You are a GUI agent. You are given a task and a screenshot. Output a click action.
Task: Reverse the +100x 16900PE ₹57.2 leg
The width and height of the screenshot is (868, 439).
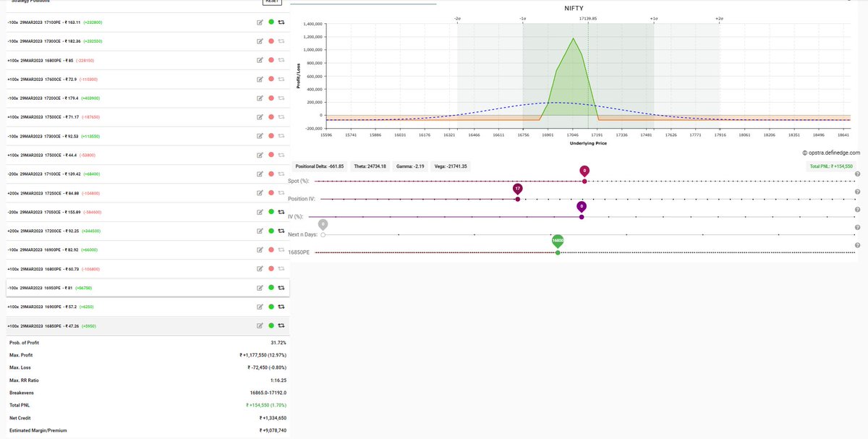[x=281, y=307]
